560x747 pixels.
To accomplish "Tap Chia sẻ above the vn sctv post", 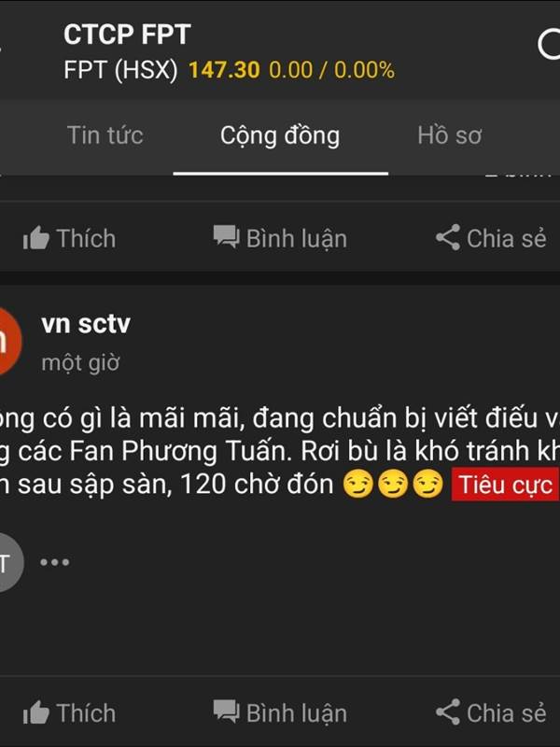I will tap(491, 238).
